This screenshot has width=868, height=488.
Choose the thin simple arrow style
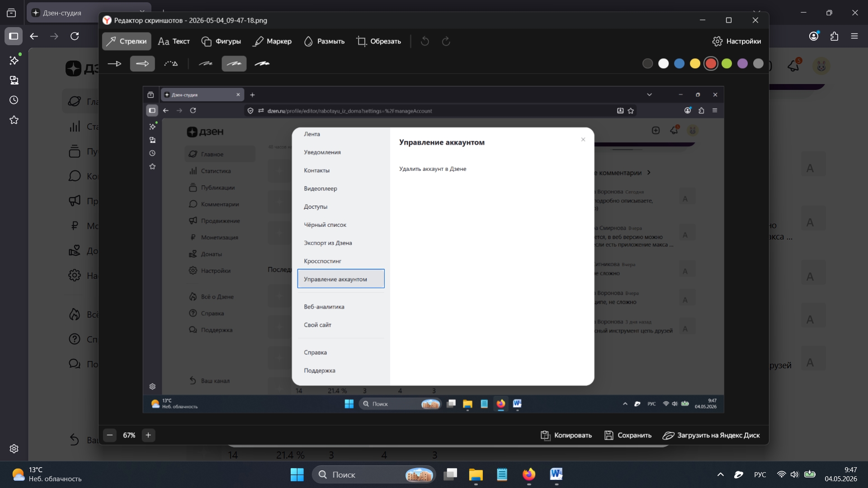pos(114,64)
